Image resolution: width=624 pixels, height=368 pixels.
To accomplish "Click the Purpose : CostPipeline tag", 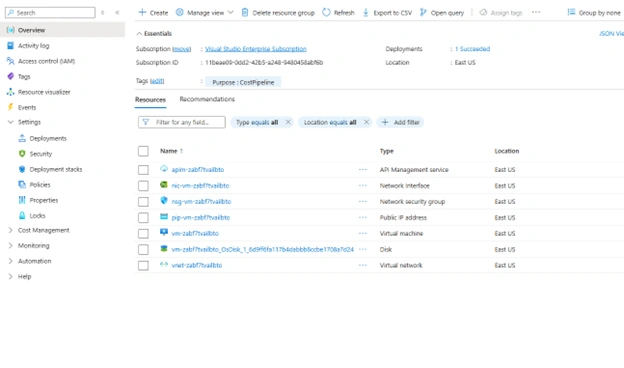I will pyautogui.click(x=243, y=82).
